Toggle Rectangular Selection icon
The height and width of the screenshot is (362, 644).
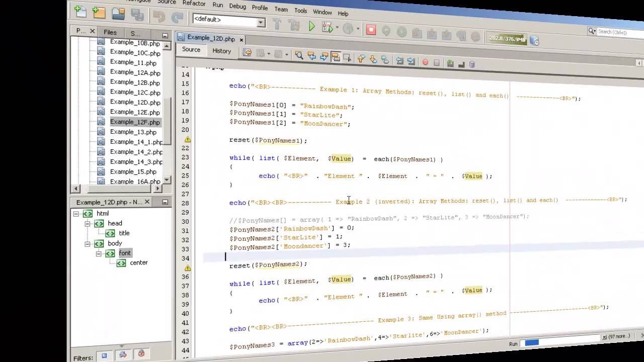[347, 58]
